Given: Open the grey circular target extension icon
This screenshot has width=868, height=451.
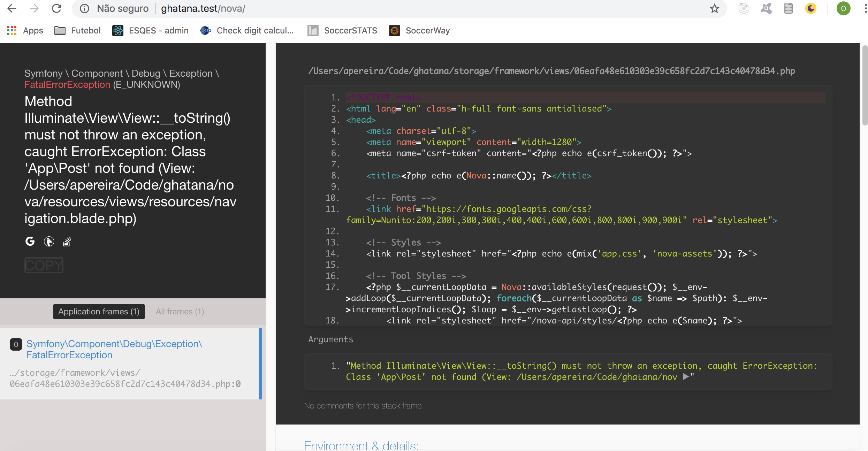Looking at the screenshot, I should tap(744, 8).
